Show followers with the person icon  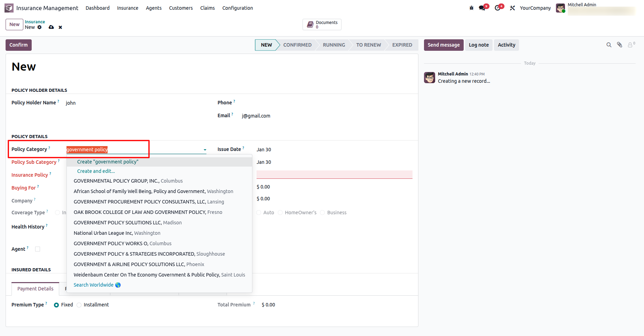631,45
